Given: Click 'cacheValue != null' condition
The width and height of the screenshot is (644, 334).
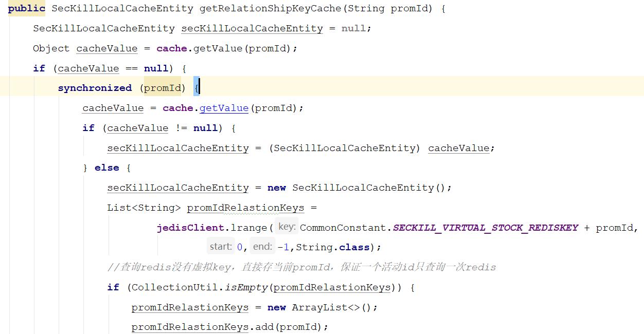Looking at the screenshot, I should click(x=163, y=128).
